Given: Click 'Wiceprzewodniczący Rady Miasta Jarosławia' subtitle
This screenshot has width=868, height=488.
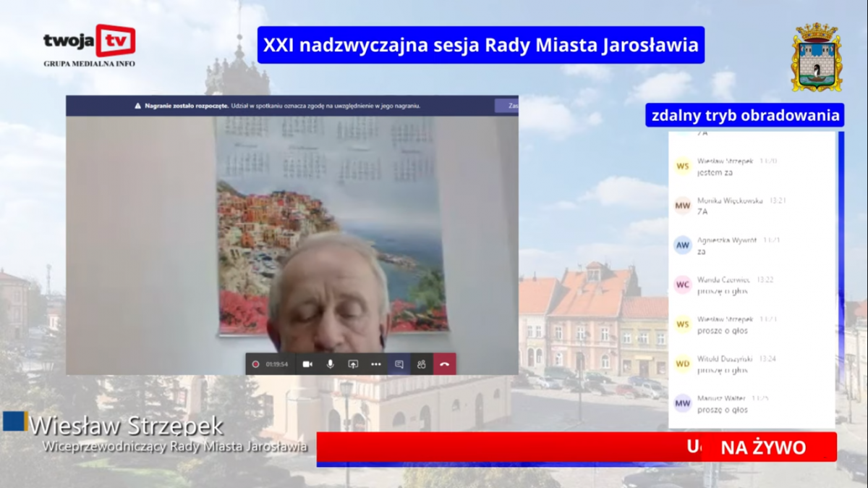Looking at the screenshot, I should point(174,446).
